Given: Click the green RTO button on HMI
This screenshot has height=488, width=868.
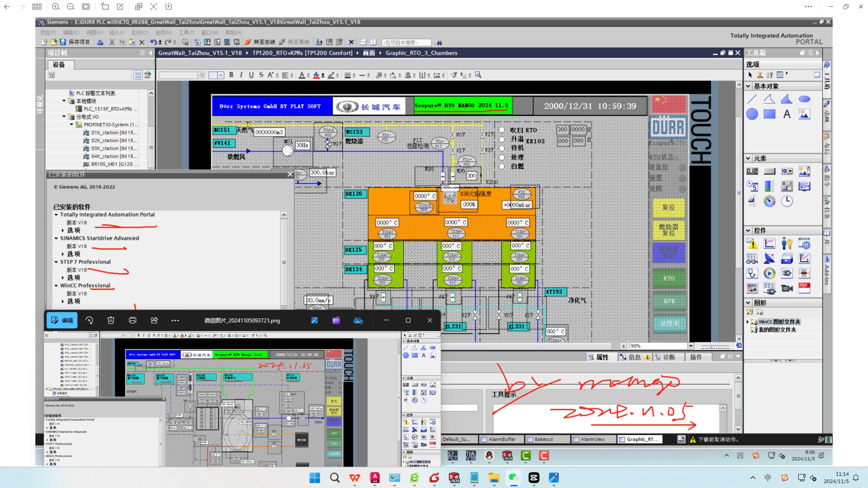Looking at the screenshot, I should [x=669, y=278].
